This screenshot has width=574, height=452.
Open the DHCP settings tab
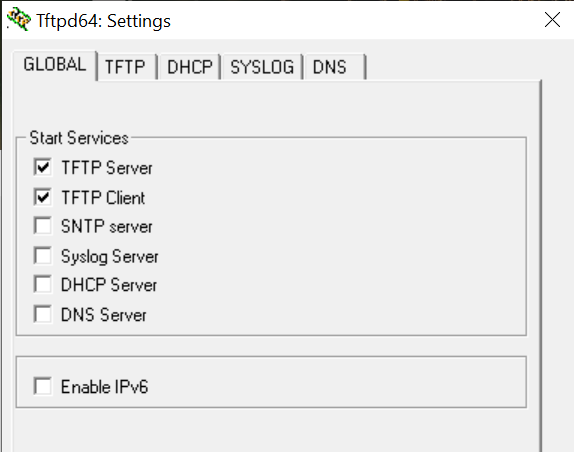(x=190, y=67)
